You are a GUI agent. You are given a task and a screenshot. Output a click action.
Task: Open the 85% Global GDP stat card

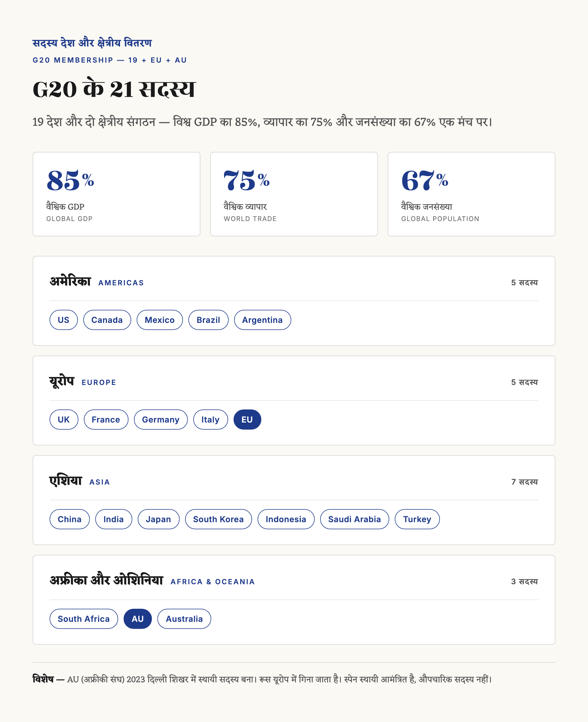117,194
